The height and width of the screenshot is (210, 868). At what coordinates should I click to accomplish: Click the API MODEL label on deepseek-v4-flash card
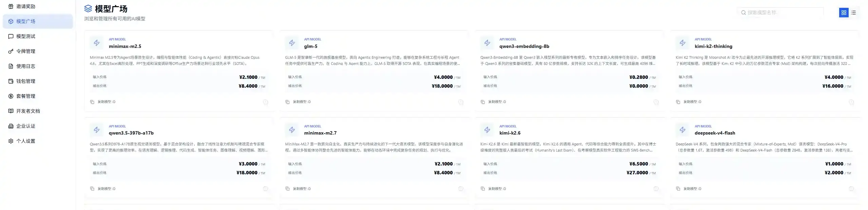click(x=703, y=126)
